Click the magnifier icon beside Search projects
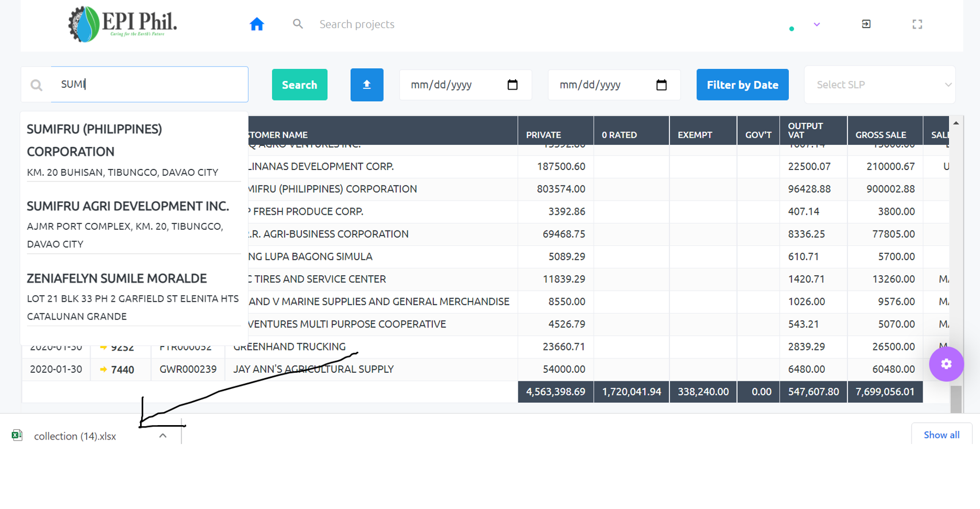This screenshot has width=980, height=509. (x=297, y=24)
